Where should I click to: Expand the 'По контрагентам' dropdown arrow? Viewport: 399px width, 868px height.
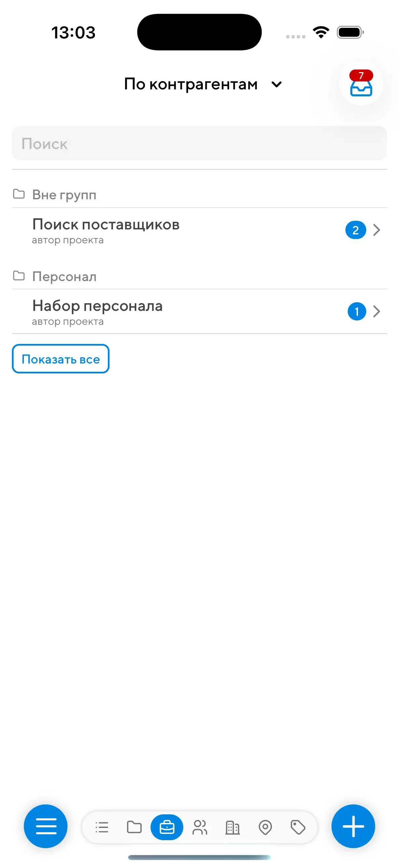coord(277,84)
